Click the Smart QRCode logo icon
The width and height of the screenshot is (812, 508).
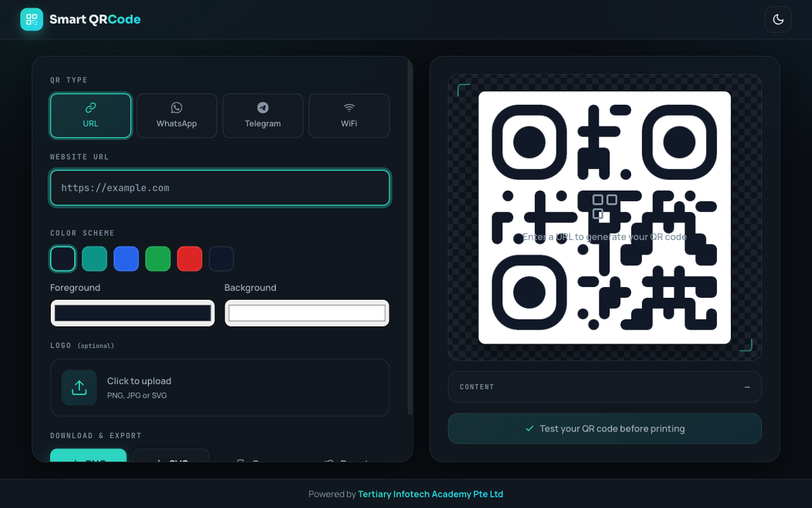pos(32,19)
